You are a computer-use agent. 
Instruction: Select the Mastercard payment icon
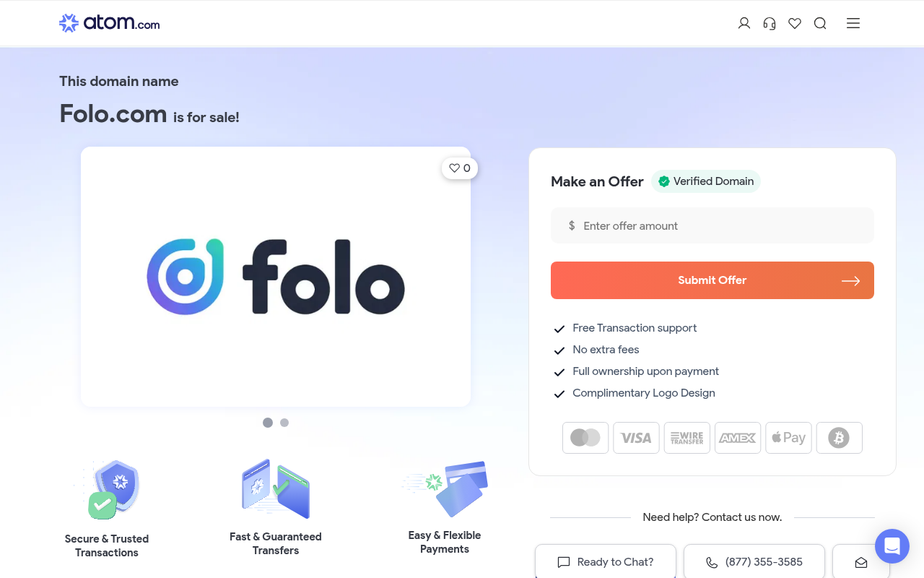pos(585,438)
